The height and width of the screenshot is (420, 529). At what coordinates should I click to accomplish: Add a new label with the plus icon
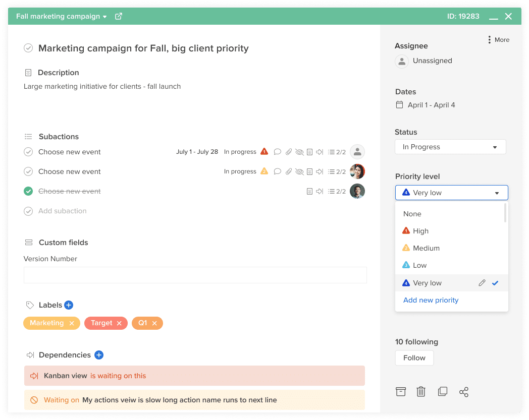pos(68,305)
